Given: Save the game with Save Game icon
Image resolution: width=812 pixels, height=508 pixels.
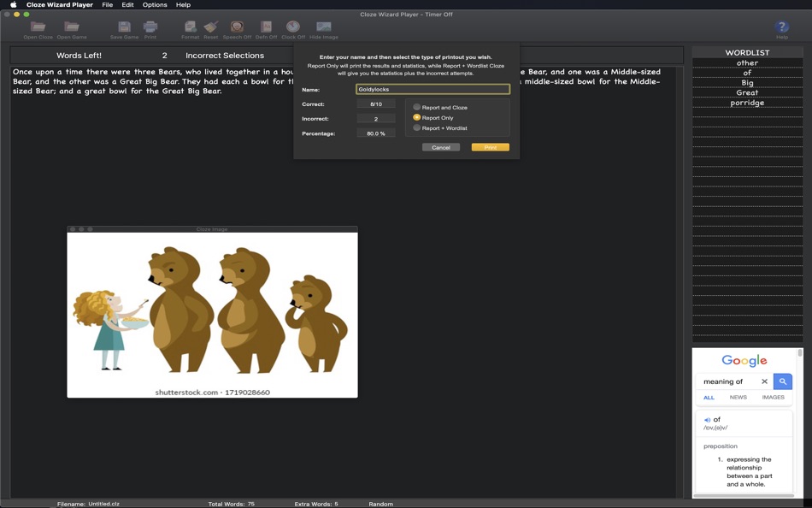Looking at the screenshot, I should 124,30.
